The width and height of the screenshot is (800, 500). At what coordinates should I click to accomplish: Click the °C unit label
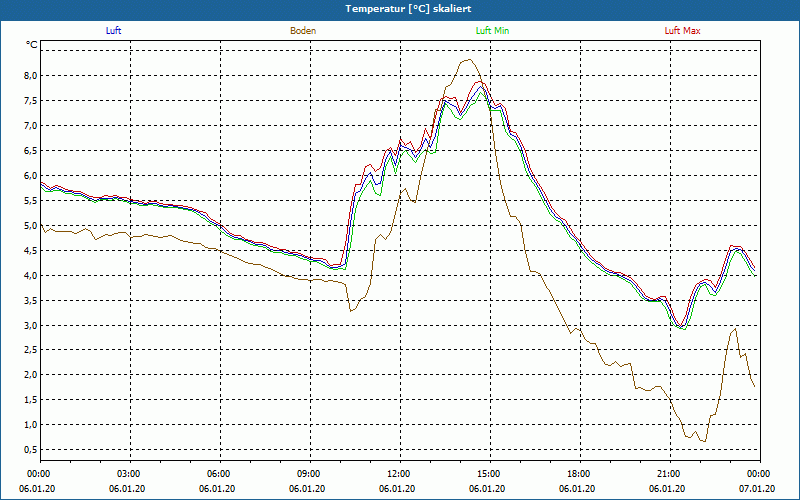pos(32,45)
